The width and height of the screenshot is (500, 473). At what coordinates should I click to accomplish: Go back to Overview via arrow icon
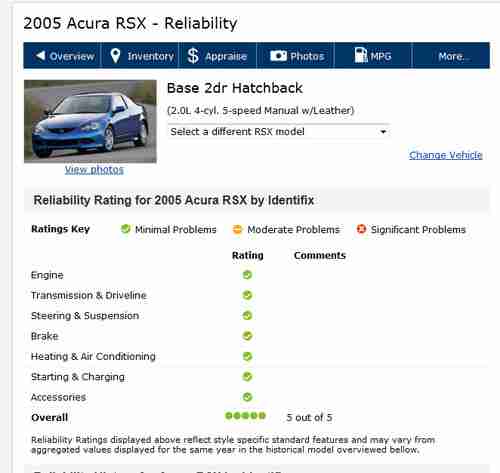(x=40, y=55)
